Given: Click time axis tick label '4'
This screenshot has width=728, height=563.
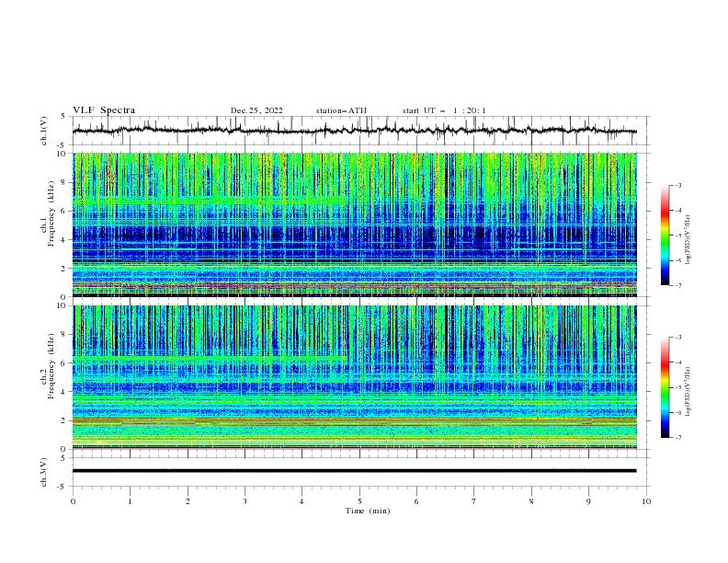Looking at the screenshot, I should 301,501.
